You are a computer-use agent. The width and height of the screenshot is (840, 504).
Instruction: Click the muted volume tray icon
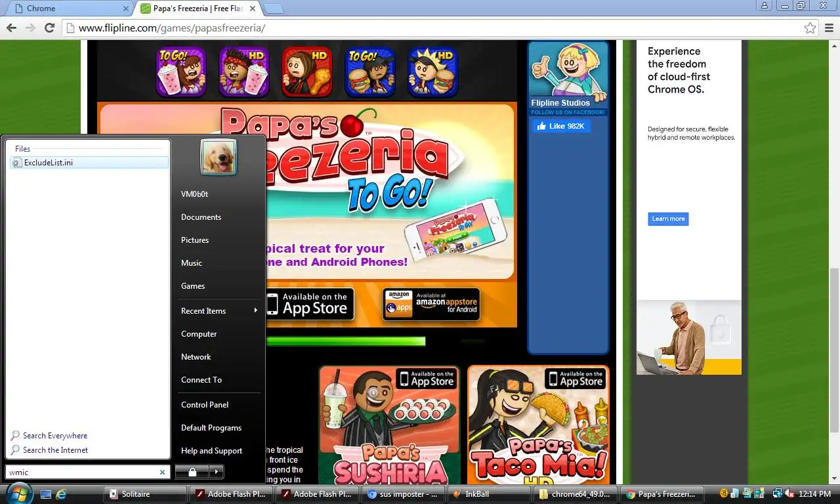[x=790, y=493]
